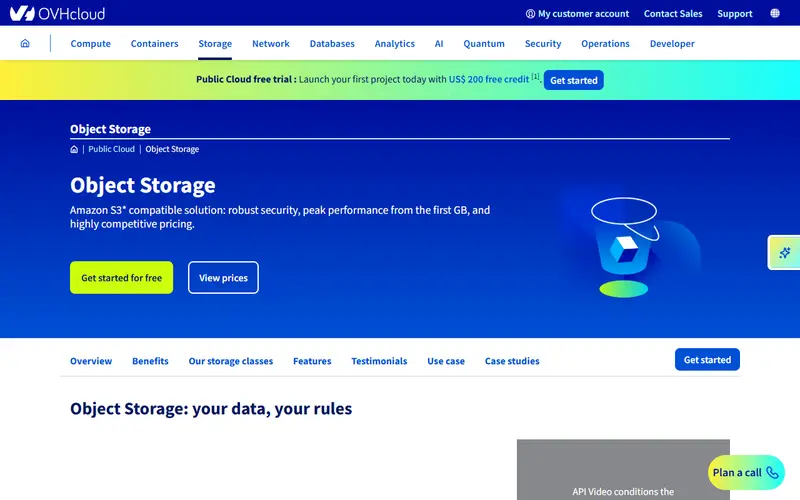Open the Network menu
800x500 pixels.
(271, 43)
